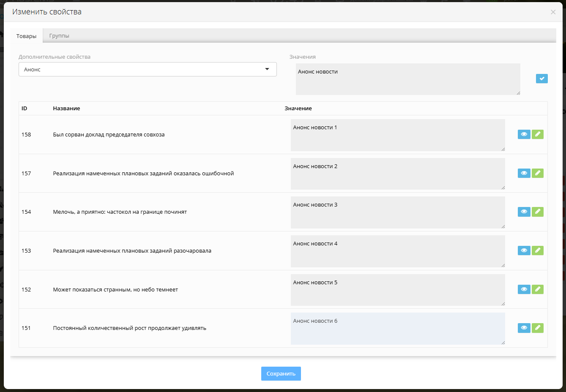Click the eye icon for news 157
This screenshot has width=566, height=392.
coord(524,173)
